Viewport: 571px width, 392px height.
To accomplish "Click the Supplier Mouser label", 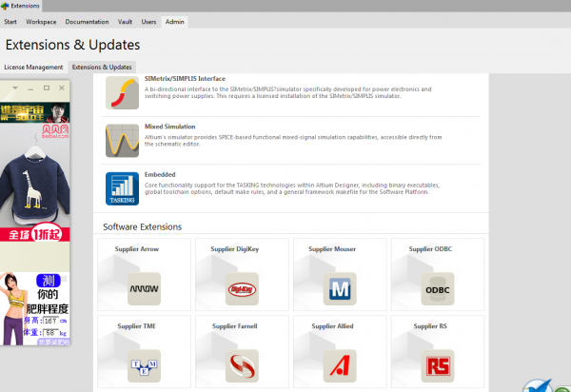I will (x=332, y=249).
